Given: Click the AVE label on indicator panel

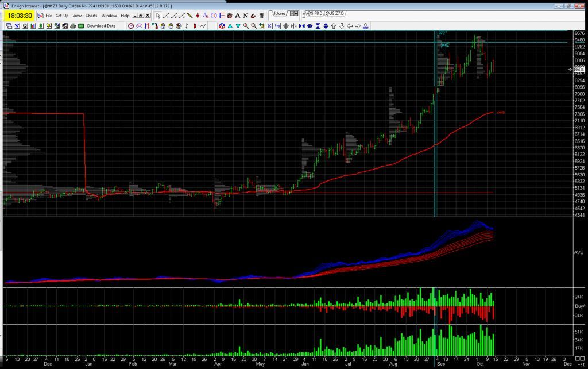Looking at the screenshot, I should point(579,253).
